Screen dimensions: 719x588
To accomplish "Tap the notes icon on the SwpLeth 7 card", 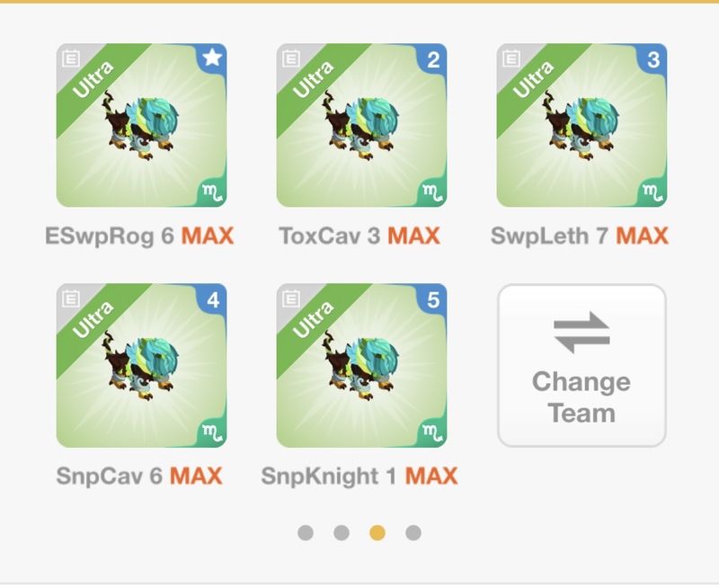I will pos(510,58).
